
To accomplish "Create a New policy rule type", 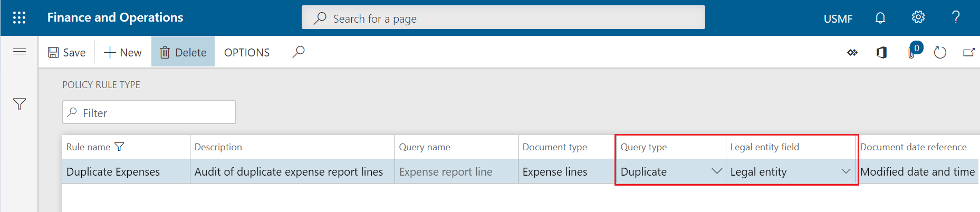I will click(x=123, y=52).
